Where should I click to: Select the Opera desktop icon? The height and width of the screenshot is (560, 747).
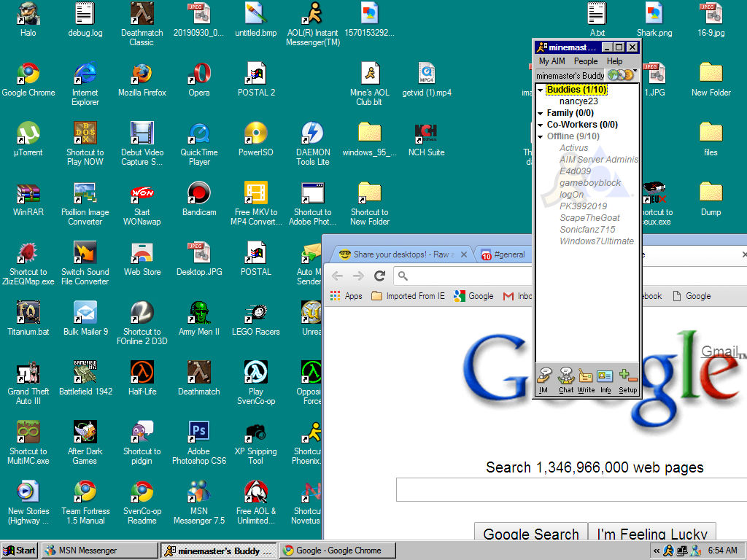coord(199,80)
